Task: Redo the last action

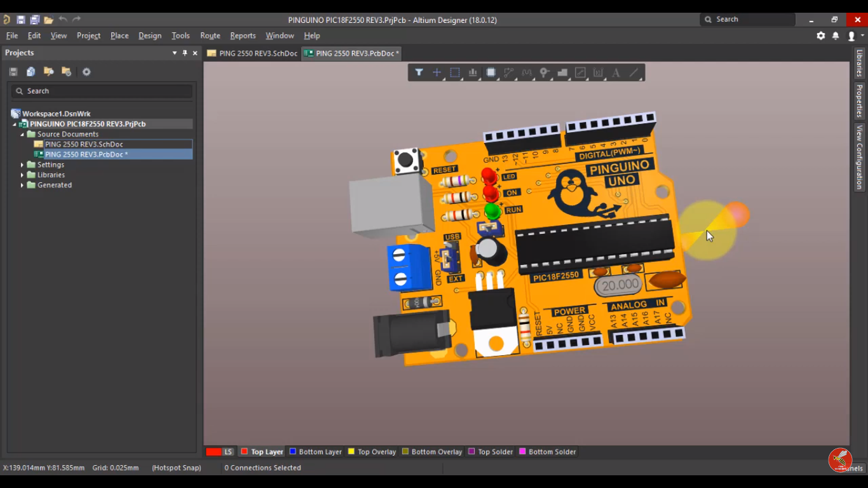Action: point(76,20)
